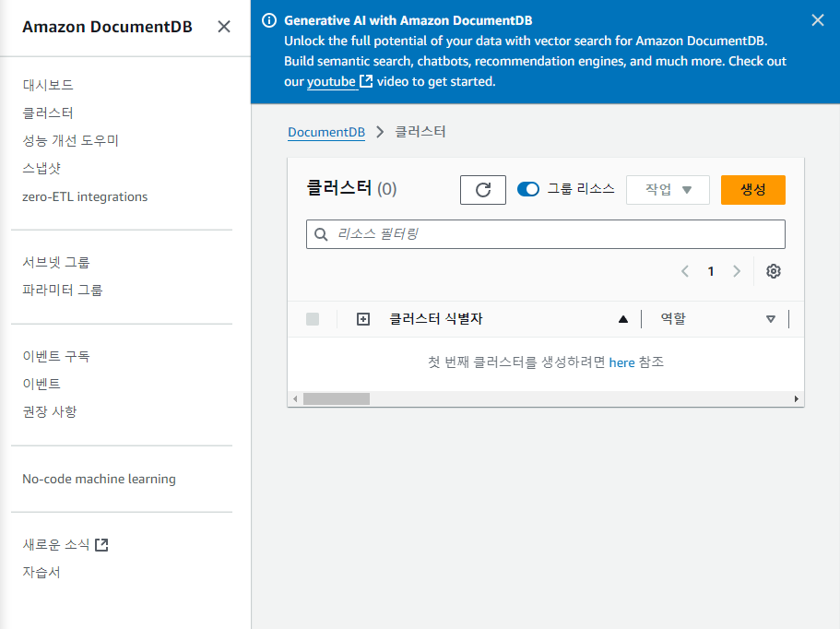Viewport: 840px width, 629px height.
Task: Click the 역할 column header
Action: coord(673,319)
